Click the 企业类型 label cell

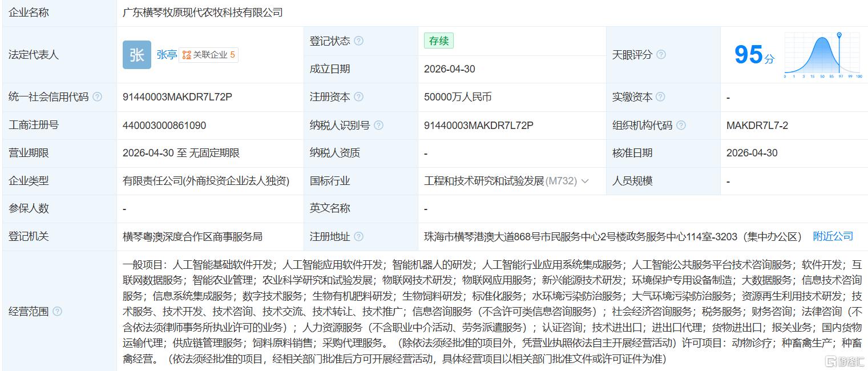59,181
